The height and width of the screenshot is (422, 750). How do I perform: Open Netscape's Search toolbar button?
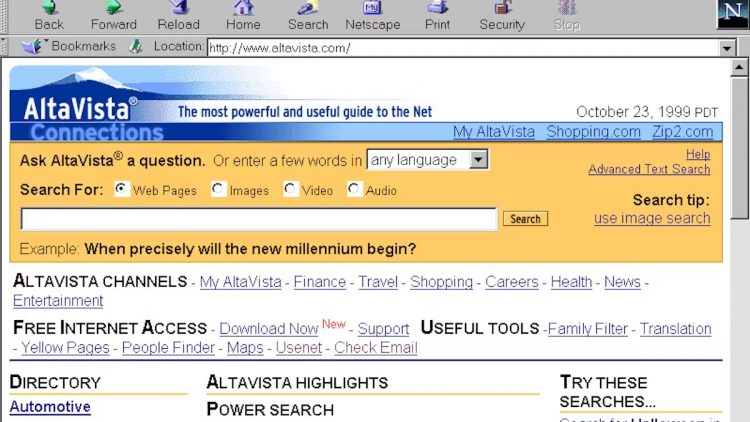point(308,15)
